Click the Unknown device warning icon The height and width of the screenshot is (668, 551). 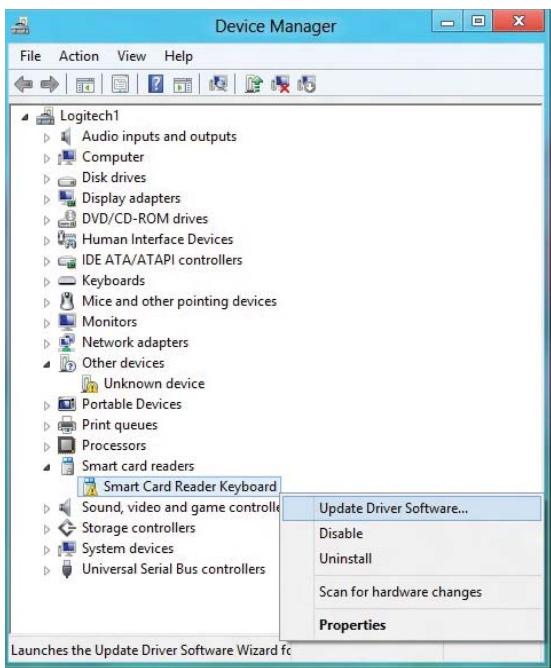pos(89,383)
